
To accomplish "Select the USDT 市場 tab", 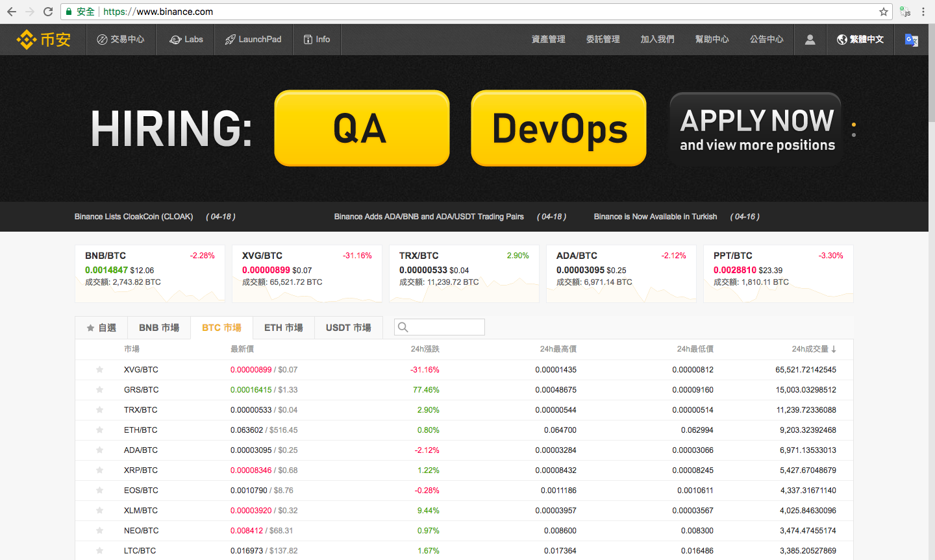I will click(348, 328).
